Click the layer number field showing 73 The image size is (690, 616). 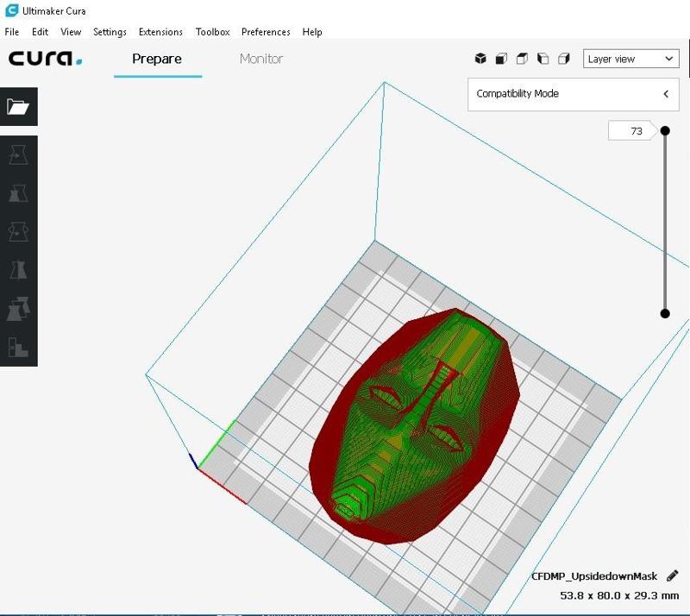pyautogui.click(x=635, y=131)
